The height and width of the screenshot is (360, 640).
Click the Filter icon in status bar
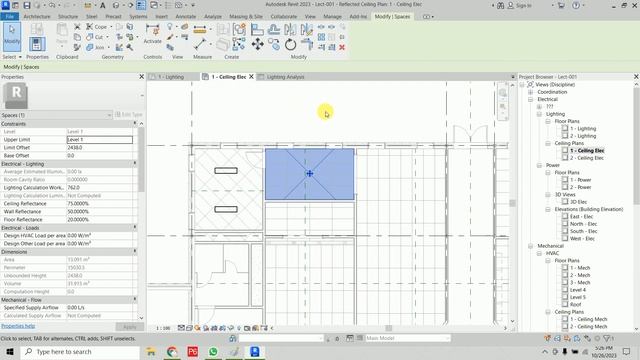click(607, 338)
